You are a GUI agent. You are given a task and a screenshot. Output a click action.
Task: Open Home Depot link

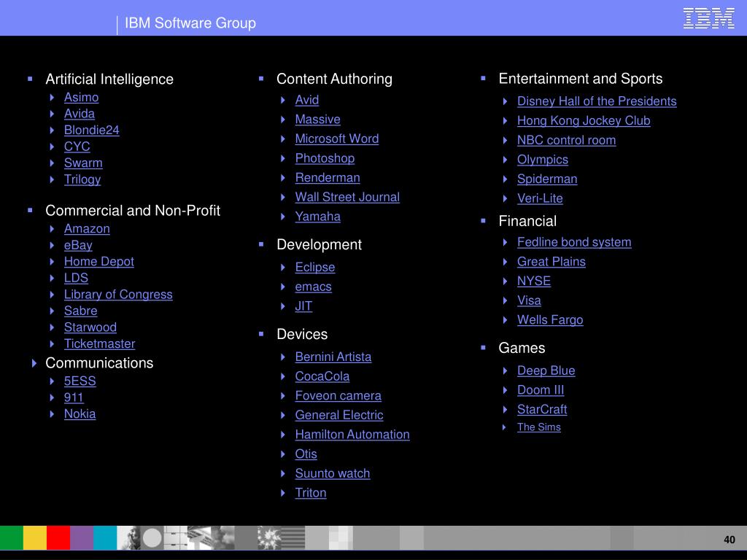coord(99,262)
